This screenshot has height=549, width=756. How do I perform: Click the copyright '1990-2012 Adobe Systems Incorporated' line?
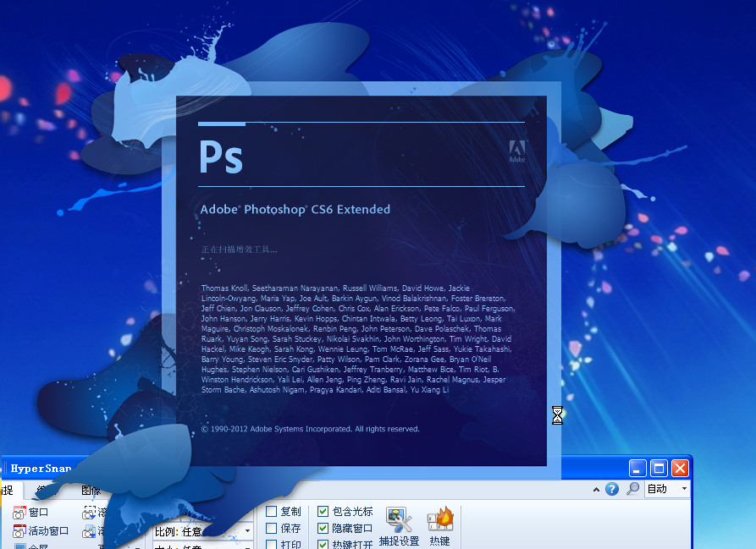pos(311,429)
